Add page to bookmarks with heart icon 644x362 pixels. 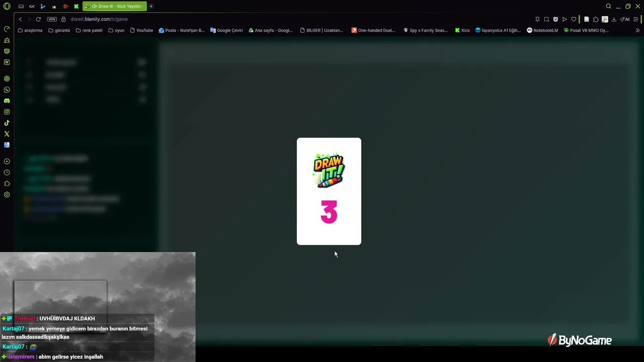[574, 19]
